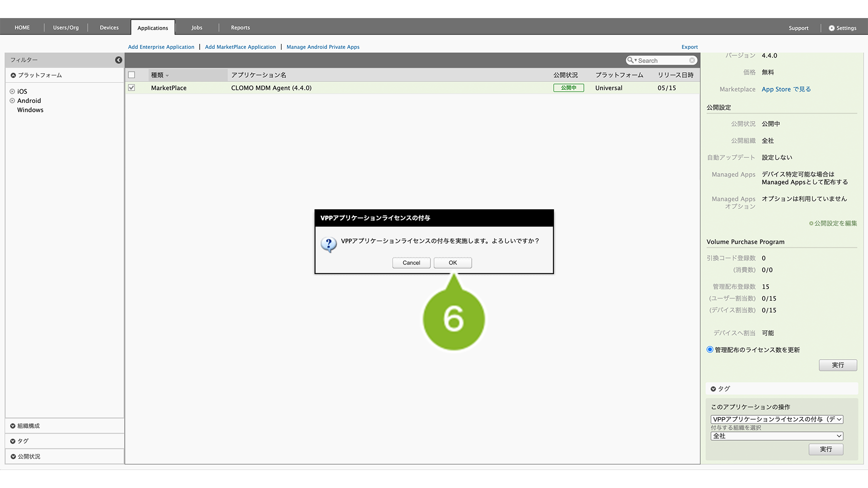Select Windows in platform filter

tap(30, 110)
